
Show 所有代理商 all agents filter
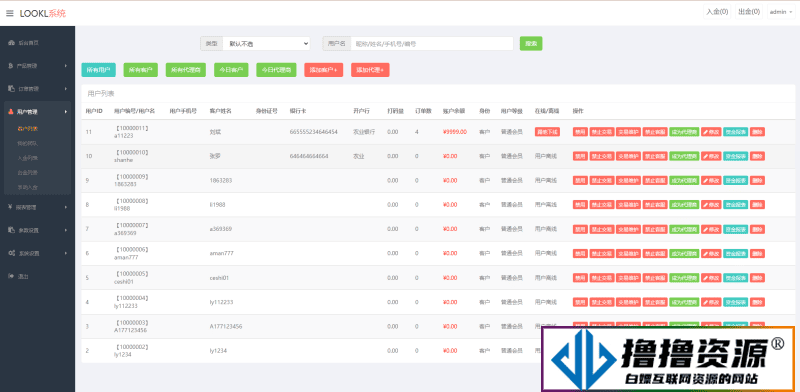pyautogui.click(x=186, y=70)
